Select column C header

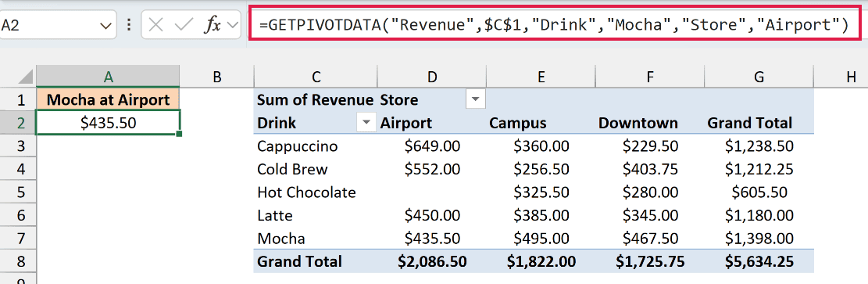click(x=316, y=77)
